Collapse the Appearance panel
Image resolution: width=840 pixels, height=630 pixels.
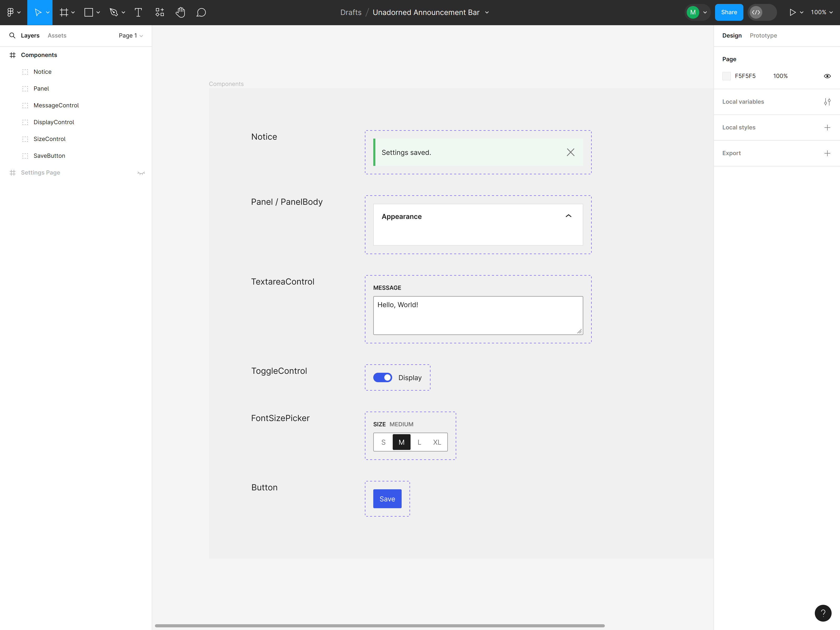point(569,216)
